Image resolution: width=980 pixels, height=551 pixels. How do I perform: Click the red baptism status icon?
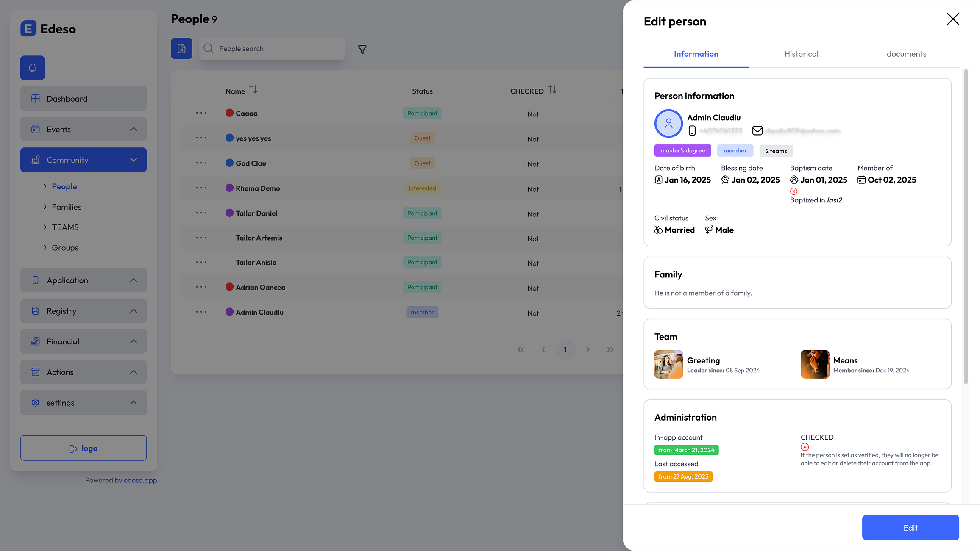pyautogui.click(x=793, y=191)
